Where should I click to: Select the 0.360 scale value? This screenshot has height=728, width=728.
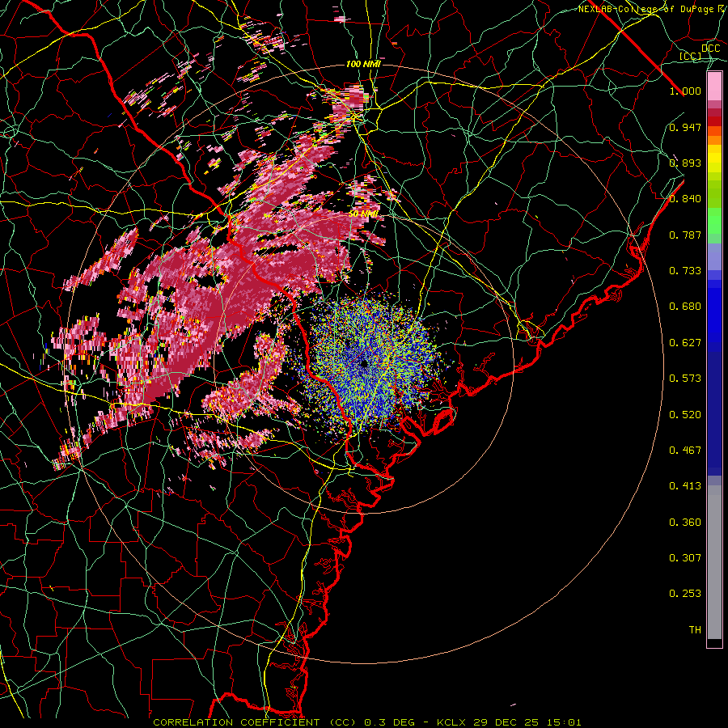[x=685, y=523]
